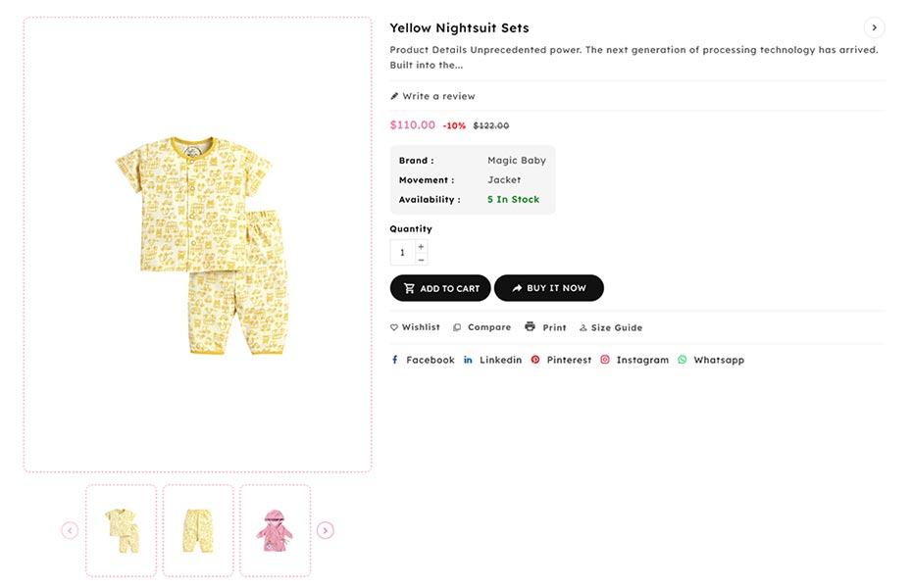The width and height of the screenshot is (912, 588).
Task: Click the Compare icon
Action: point(457,327)
